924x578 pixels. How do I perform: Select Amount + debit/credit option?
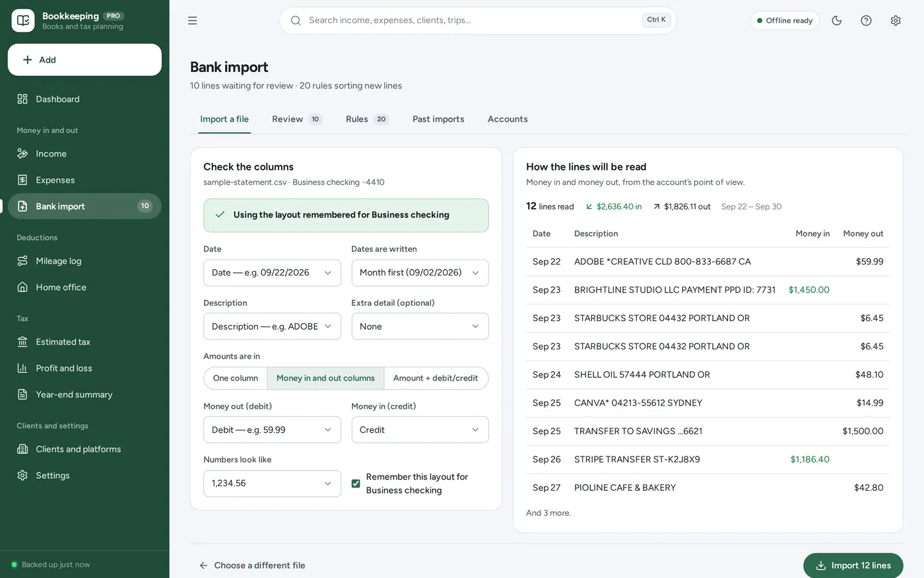436,379
